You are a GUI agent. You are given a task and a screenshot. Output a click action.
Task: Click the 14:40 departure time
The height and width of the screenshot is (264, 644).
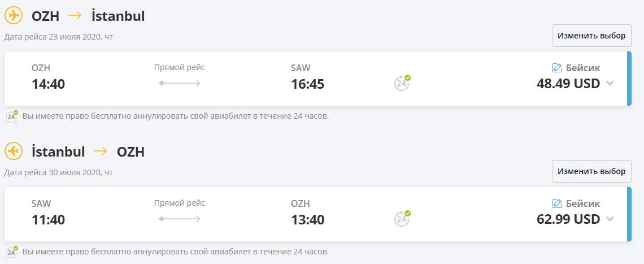point(48,84)
